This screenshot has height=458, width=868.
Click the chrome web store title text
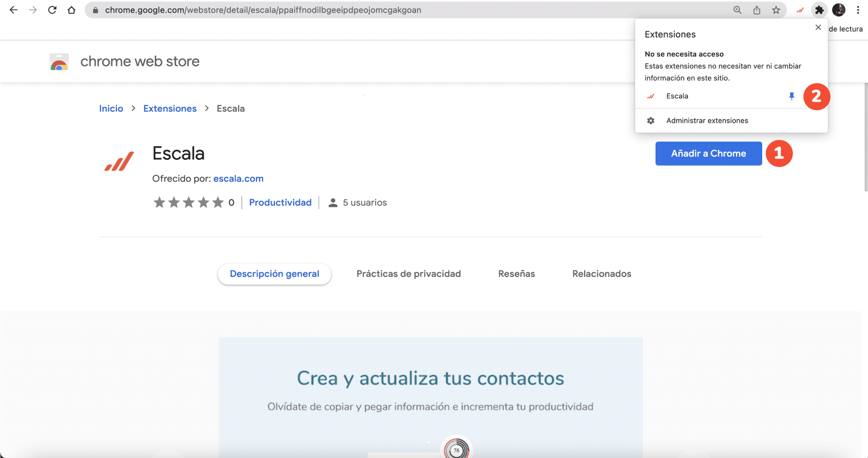(140, 61)
